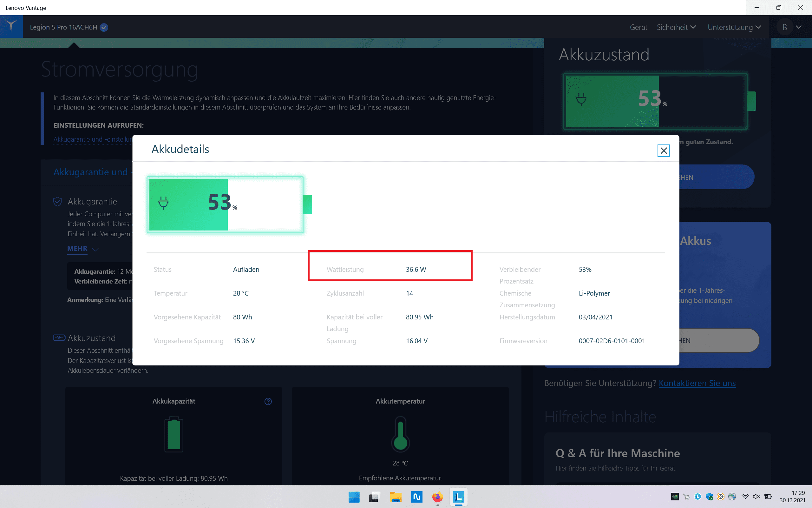Open the help icon on the Akkukapazität card
The width and height of the screenshot is (812, 508).
[x=268, y=401]
